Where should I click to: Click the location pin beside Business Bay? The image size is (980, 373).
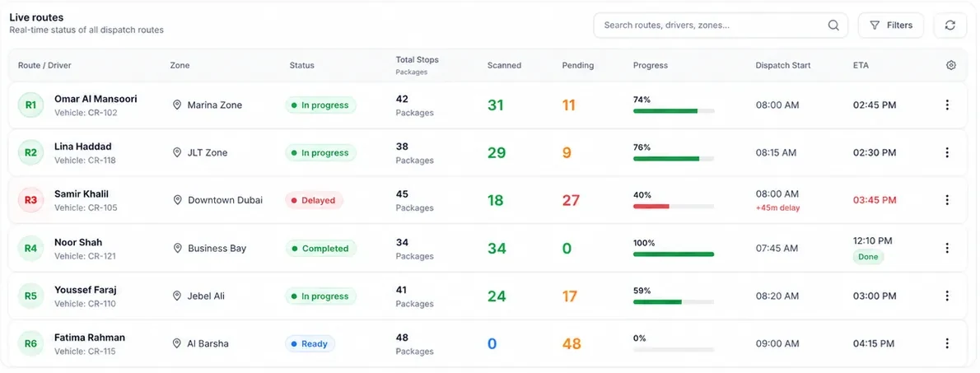pos(177,248)
